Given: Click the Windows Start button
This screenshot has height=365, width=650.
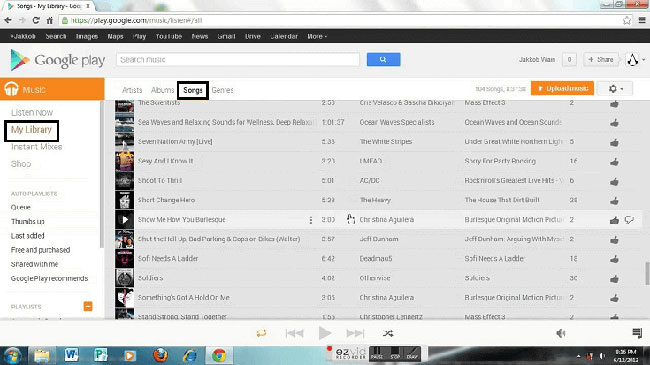Looking at the screenshot, I should [x=12, y=355].
